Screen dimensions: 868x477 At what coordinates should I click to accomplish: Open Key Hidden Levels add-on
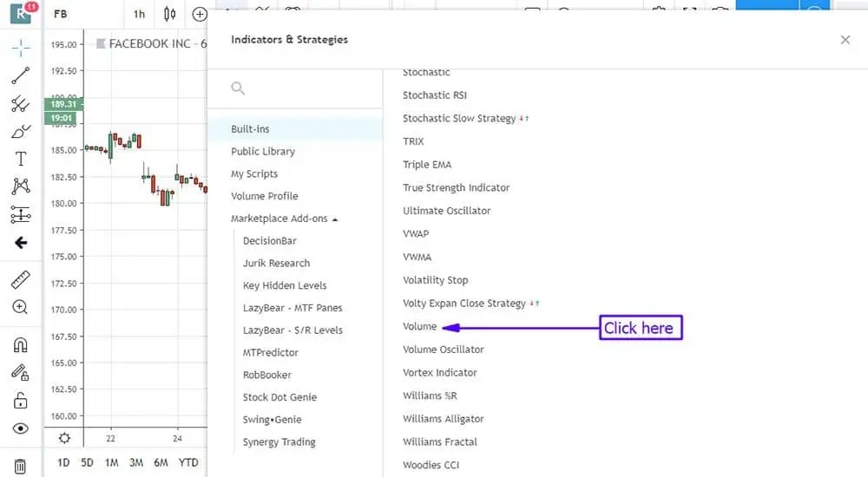coord(285,285)
